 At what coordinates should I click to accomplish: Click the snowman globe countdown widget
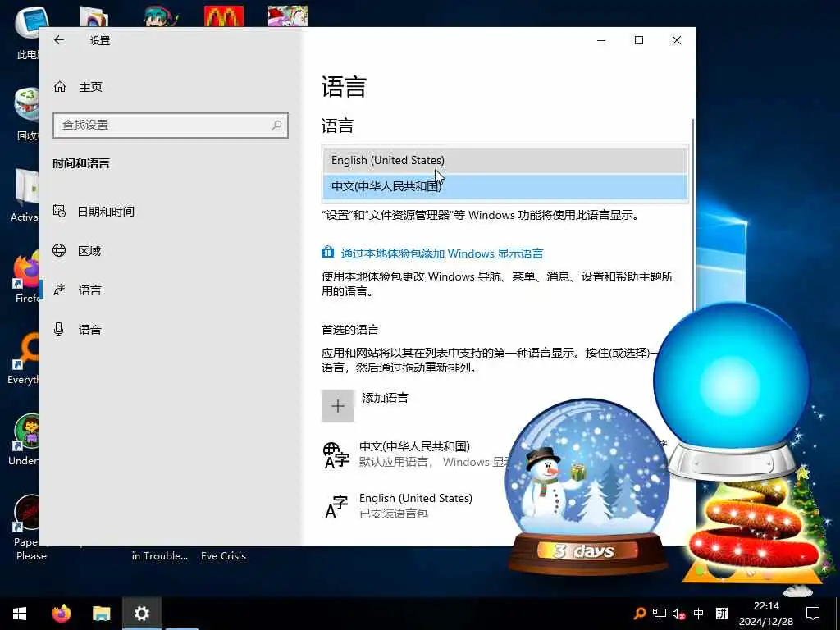(x=587, y=487)
